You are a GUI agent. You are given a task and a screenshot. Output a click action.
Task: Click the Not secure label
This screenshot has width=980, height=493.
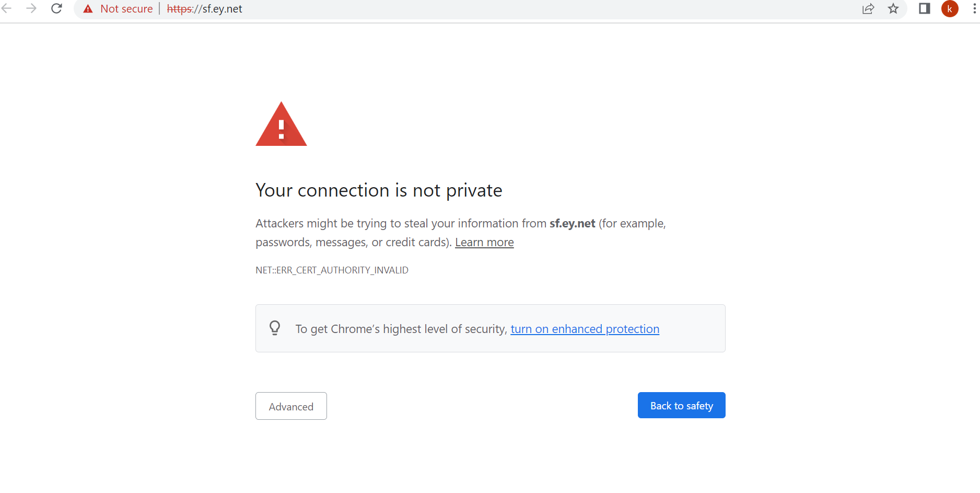[126, 9]
